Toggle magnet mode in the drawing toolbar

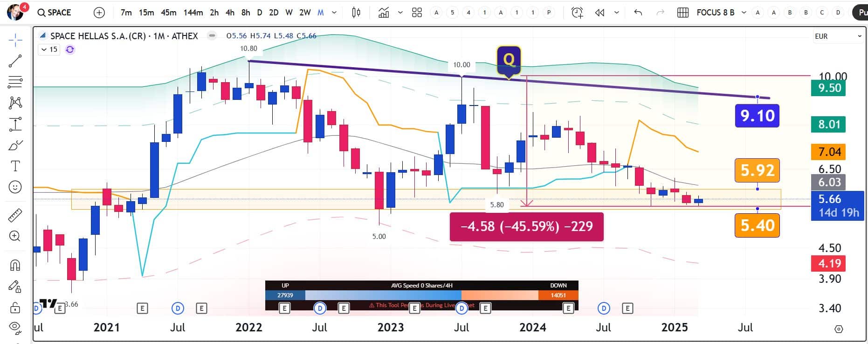15,265
